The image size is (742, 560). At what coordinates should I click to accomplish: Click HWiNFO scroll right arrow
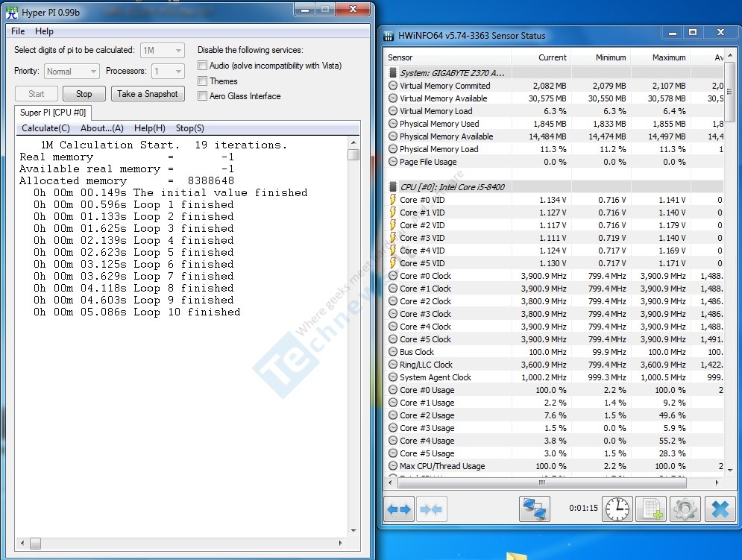[x=717, y=483]
